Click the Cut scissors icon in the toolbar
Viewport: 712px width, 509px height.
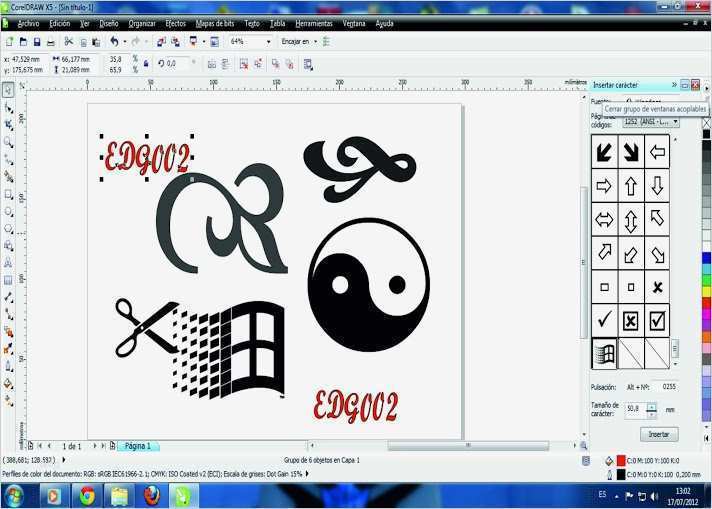69,42
